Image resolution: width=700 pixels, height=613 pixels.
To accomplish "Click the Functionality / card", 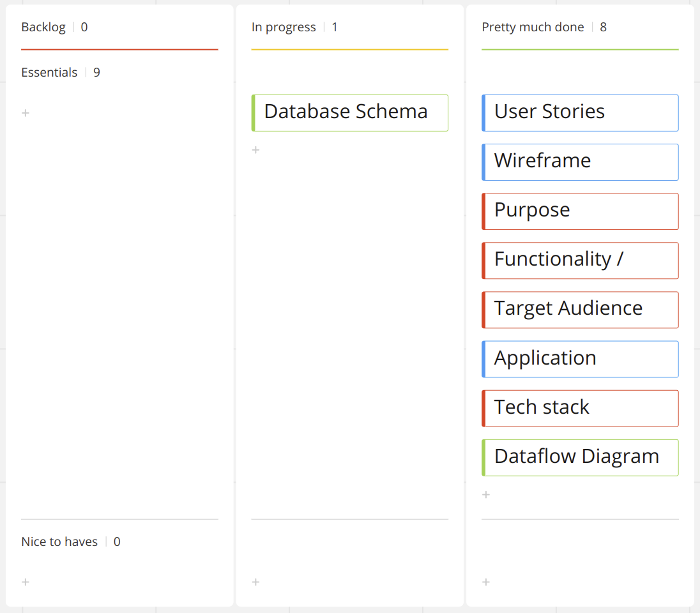I will (x=580, y=260).
